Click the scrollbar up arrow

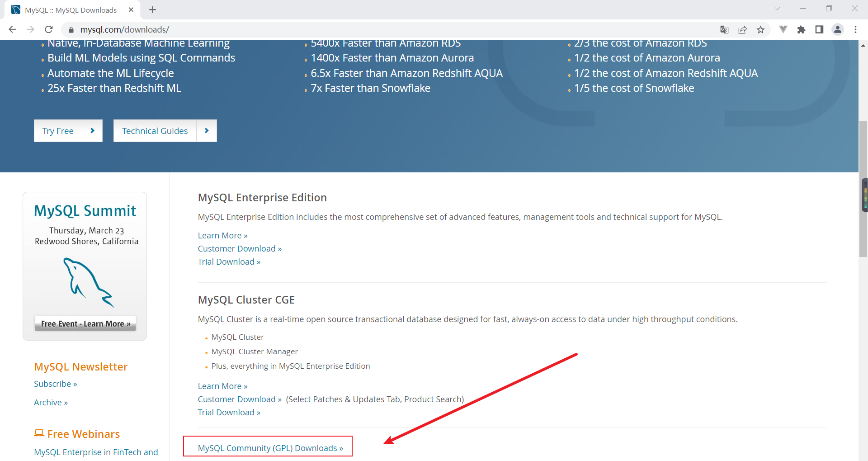tap(863, 45)
